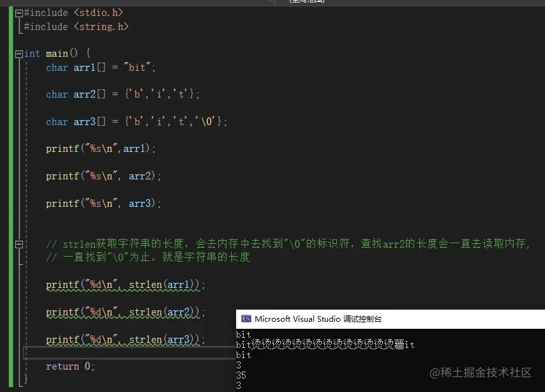Place cursor on empty highlighted line above return
The image size is (545, 392).
point(130,352)
